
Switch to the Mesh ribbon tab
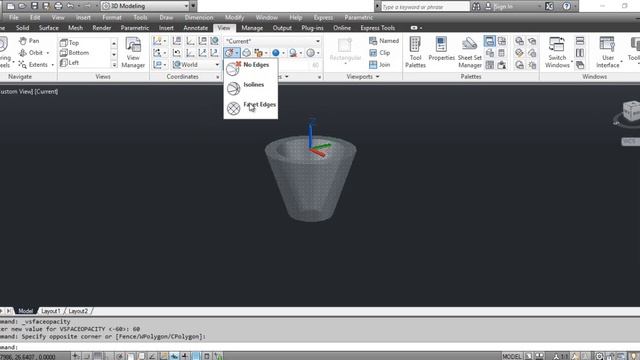click(x=75, y=28)
